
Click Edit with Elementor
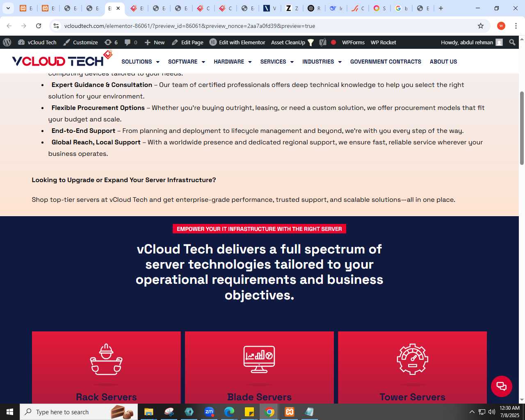(x=237, y=42)
